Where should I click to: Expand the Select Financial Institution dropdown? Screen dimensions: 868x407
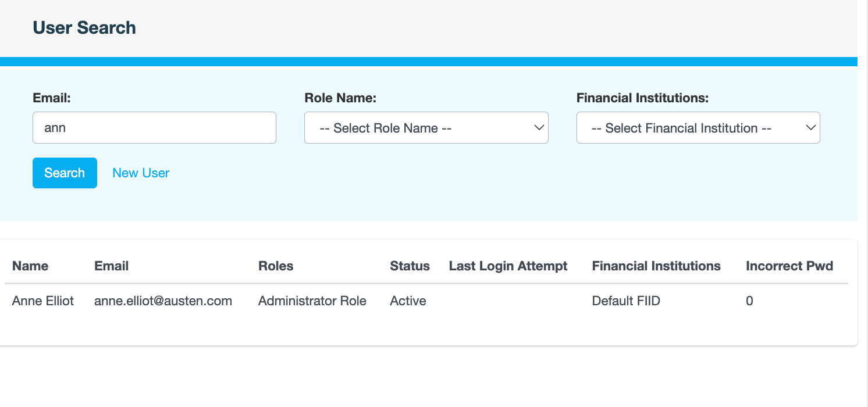(698, 128)
